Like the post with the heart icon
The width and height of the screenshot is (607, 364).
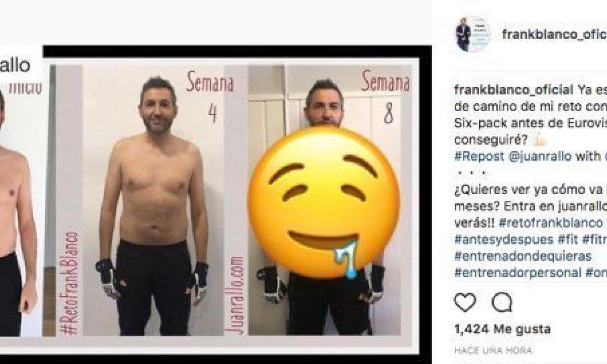465,302
